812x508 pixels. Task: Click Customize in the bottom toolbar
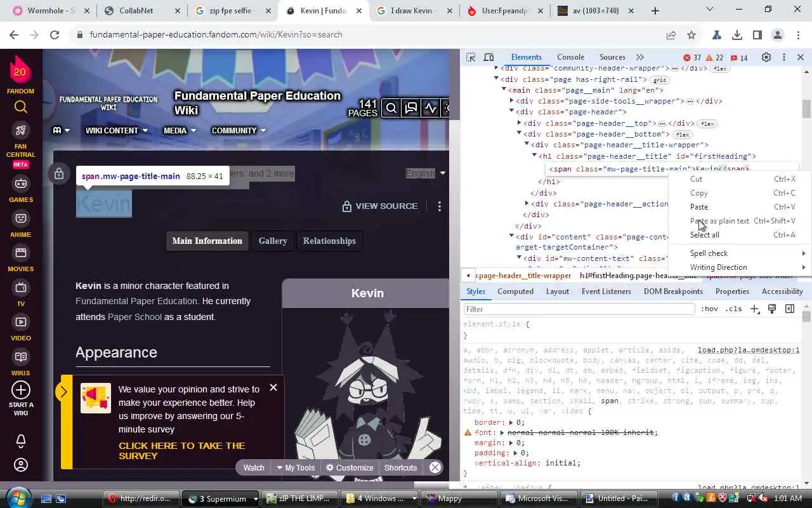[x=350, y=467]
